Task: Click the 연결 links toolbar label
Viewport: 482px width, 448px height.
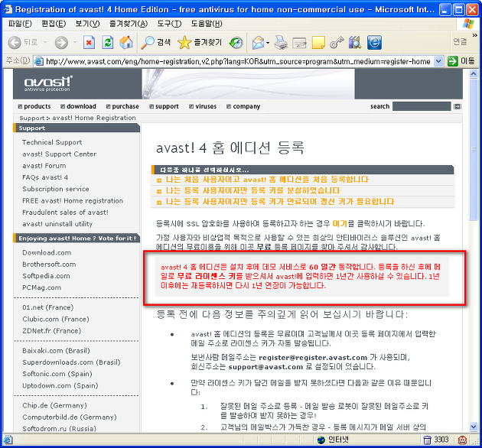Action: pyautogui.click(x=460, y=41)
